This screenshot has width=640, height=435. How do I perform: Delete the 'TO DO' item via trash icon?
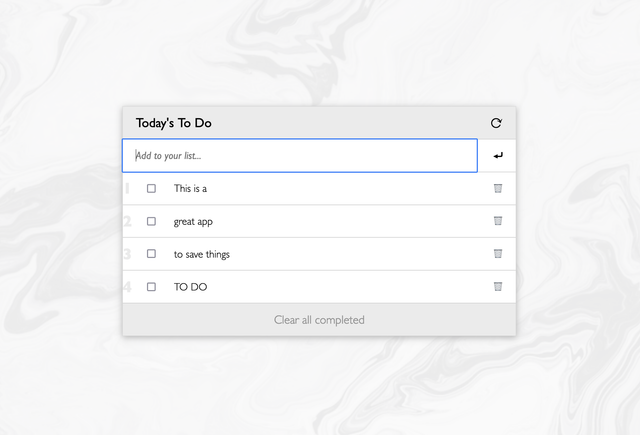tap(498, 287)
